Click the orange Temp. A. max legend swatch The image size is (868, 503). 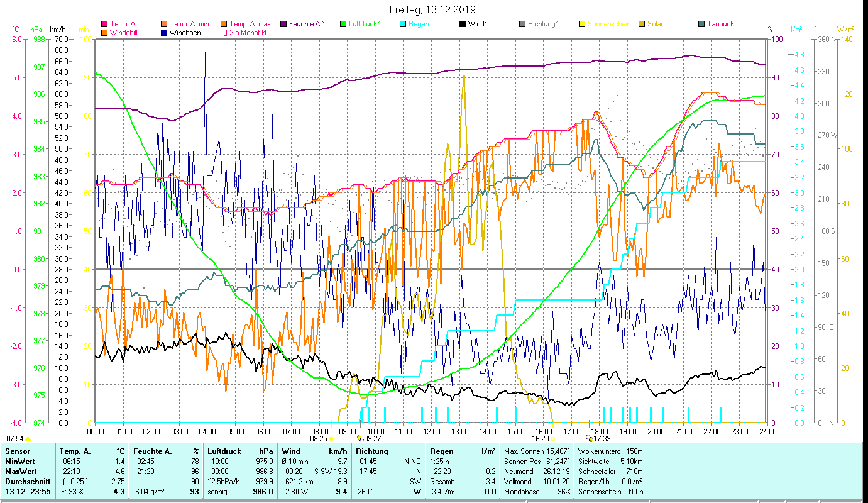pyautogui.click(x=224, y=24)
